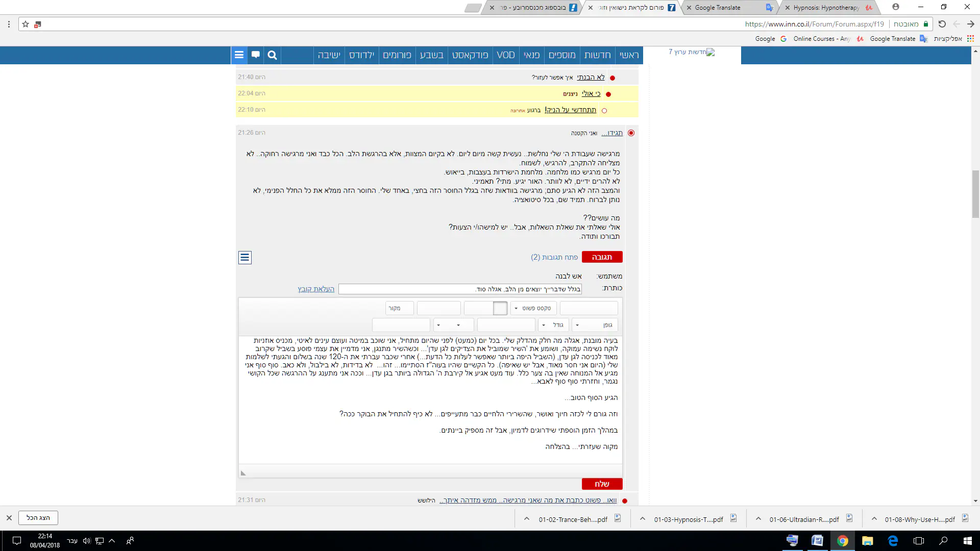Reload the page with refresh icon
Image resolution: width=980 pixels, height=551 pixels.
(942, 24)
